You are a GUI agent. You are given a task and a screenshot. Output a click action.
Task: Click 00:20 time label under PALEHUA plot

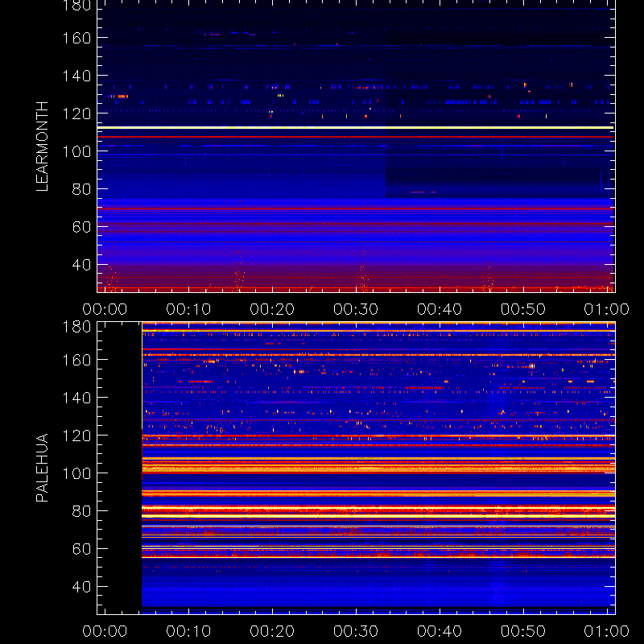(x=272, y=631)
